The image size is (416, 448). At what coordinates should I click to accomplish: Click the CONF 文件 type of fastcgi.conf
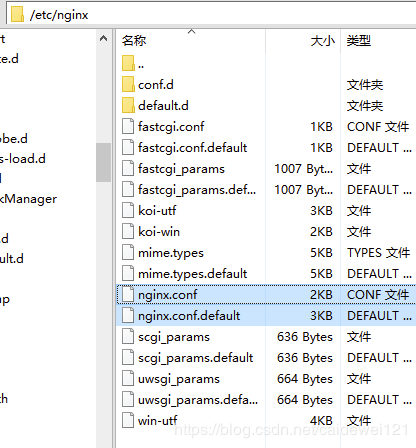(378, 127)
